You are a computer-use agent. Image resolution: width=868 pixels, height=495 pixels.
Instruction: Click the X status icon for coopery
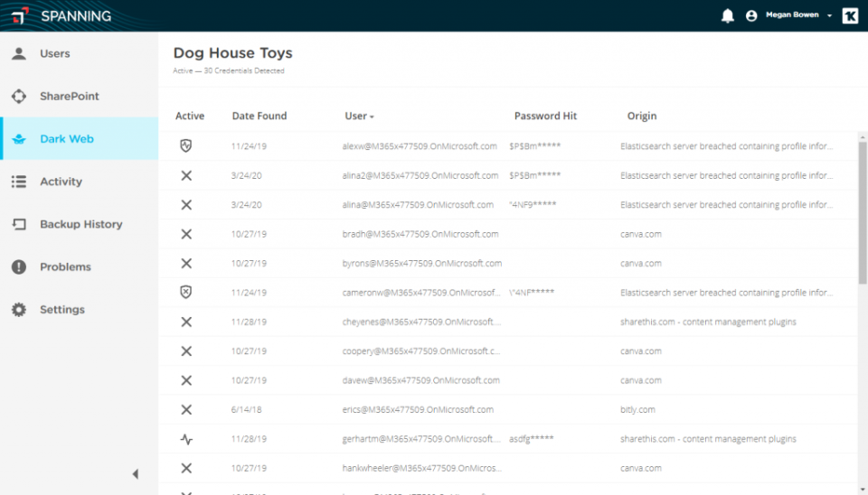point(186,351)
